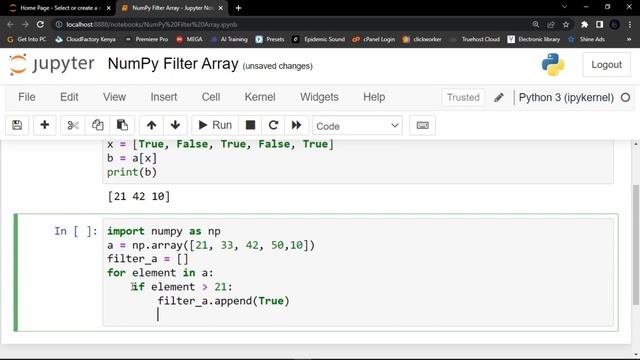Click the Logout button
Screen dimensions: 640x360
click(x=606, y=64)
